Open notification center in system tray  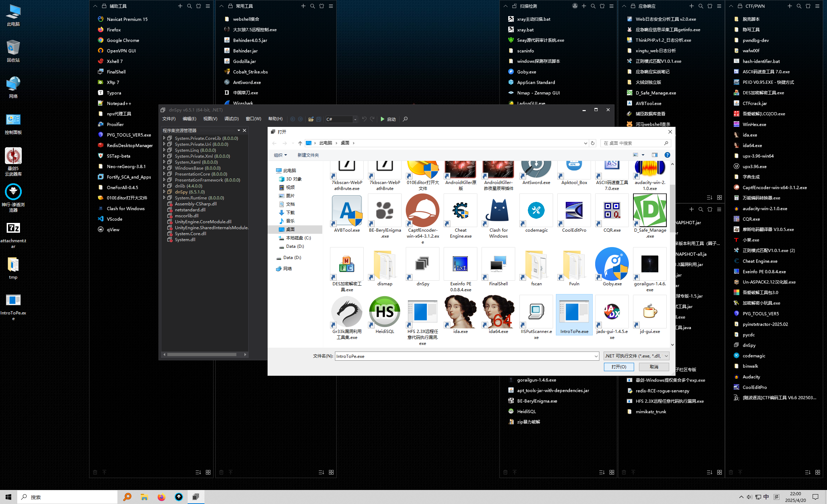815,497
